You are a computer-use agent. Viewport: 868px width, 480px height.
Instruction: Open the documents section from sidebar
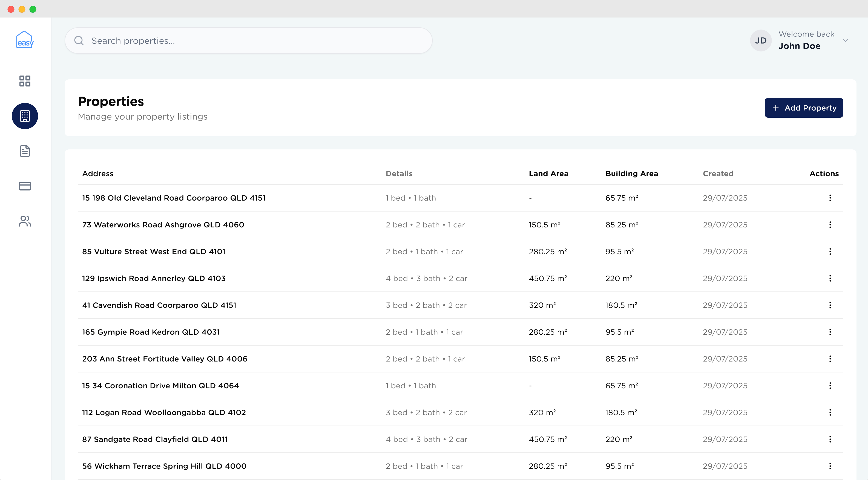[25, 151]
